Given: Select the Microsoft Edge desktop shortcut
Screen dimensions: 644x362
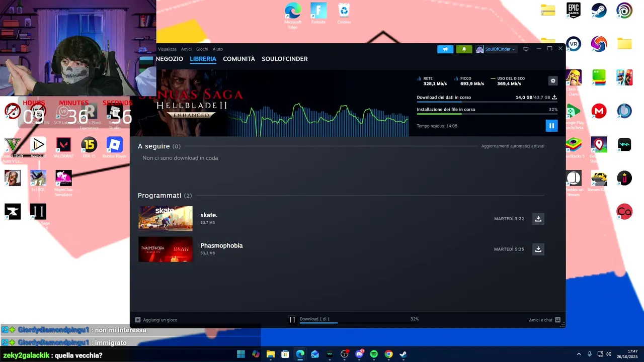Looking at the screenshot, I should [293, 16].
